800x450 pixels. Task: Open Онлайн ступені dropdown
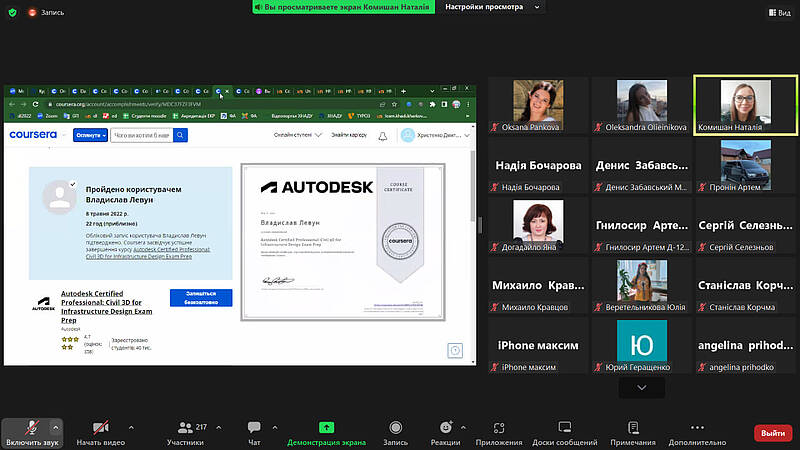pos(297,135)
